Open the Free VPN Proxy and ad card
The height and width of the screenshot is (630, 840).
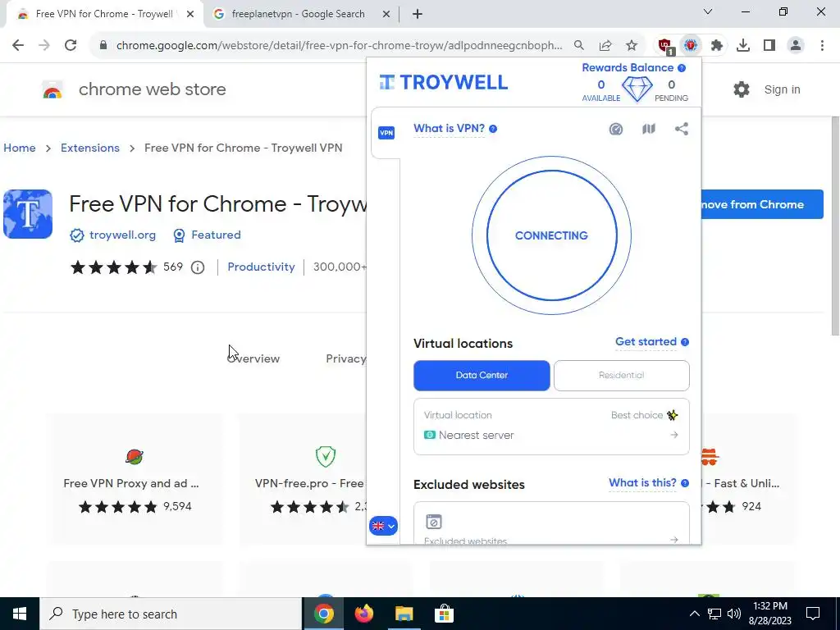(x=134, y=479)
